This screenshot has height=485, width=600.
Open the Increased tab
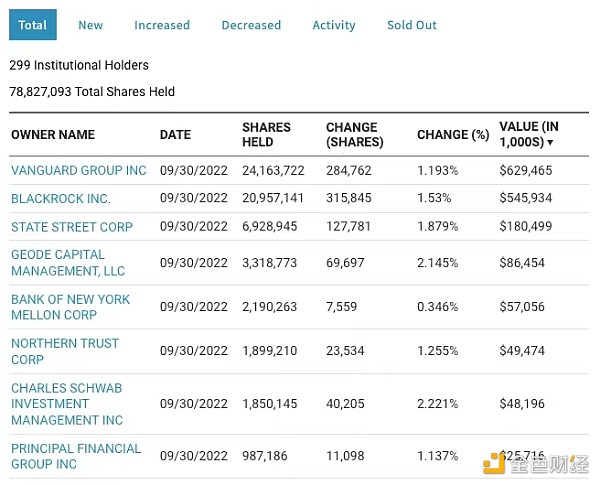pyautogui.click(x=162, y=25)
